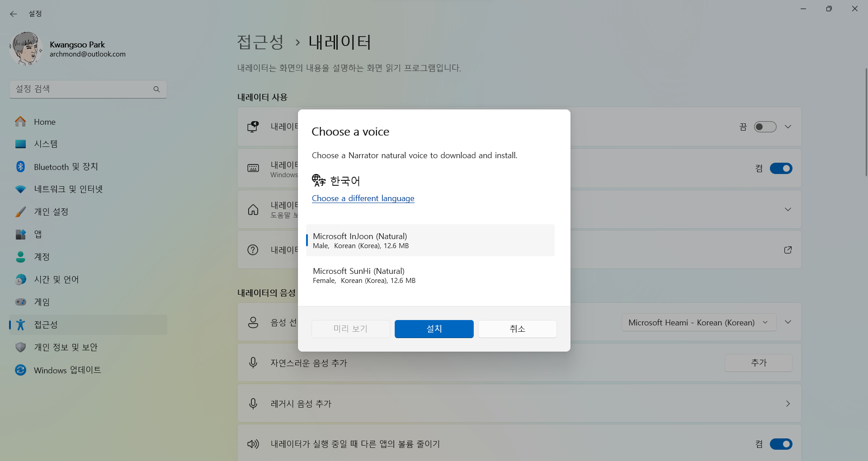This screenshot has height=461, width=868.
Task: Toggle lowering other apps' volume switch
Action: pos(781,444)
